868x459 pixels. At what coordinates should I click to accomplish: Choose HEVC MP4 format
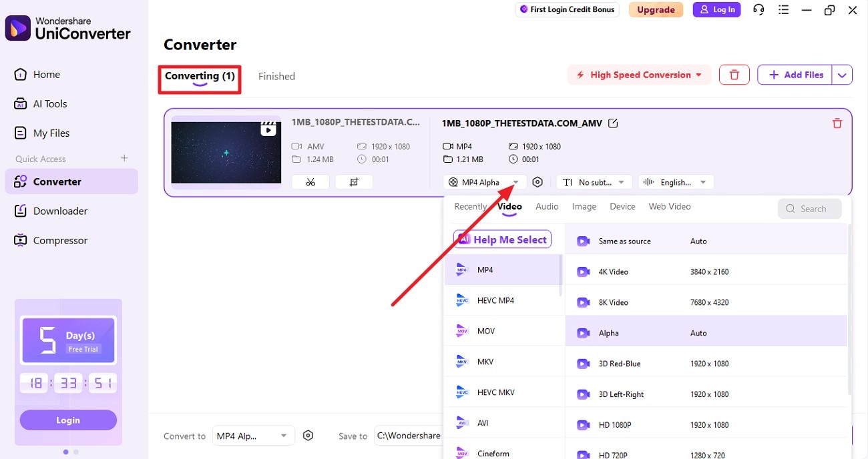tap(502, 300)
